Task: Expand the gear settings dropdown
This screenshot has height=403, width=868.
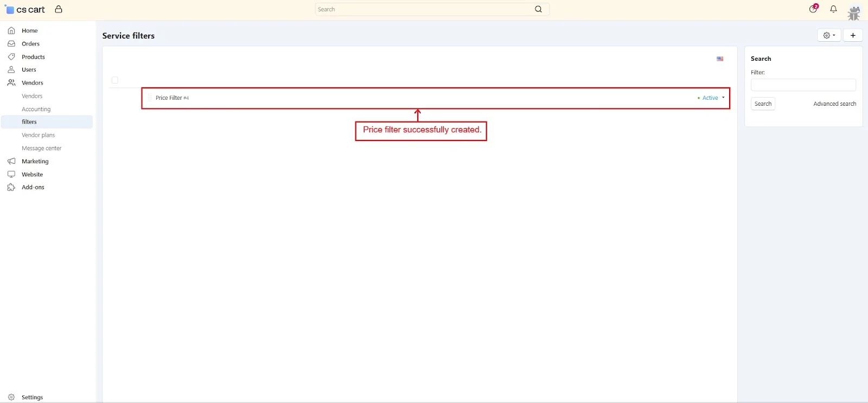Action: (828, 35)
